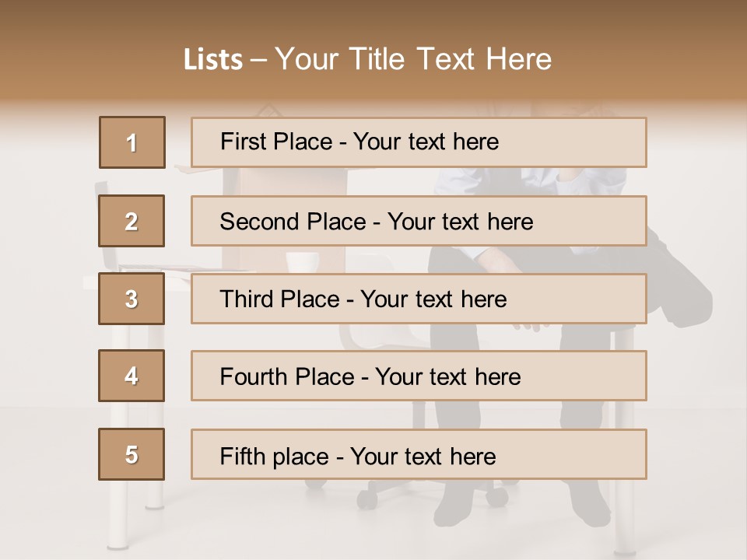The width and height of the screenshot is (747, 560).
Task: Select the number 2 box
Action: click(132, 221)
